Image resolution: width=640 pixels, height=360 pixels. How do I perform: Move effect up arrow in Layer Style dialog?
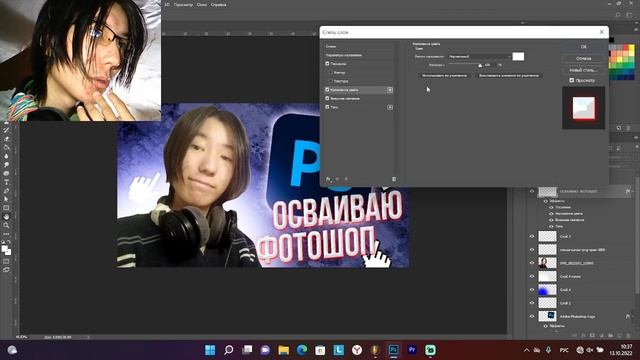(x=337, y=179)
